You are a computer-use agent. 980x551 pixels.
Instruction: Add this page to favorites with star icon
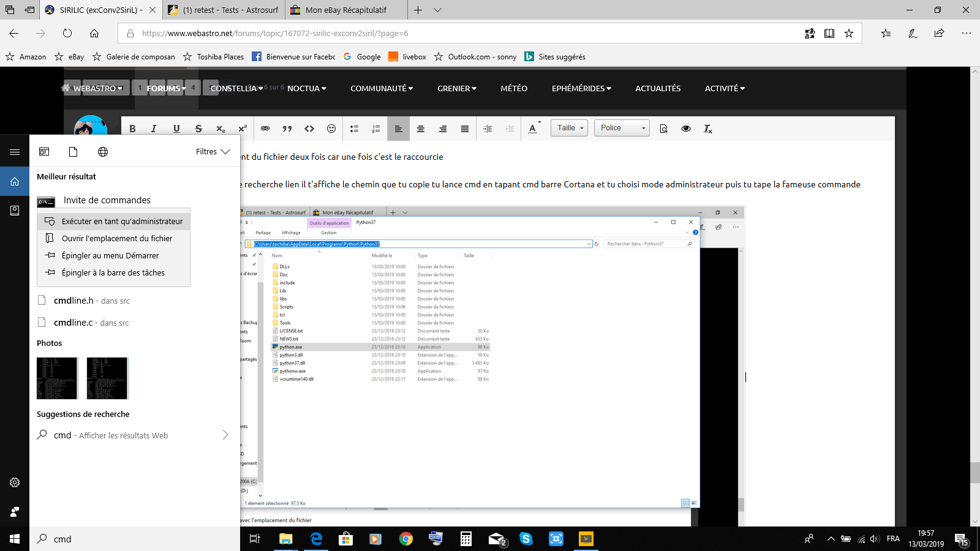pos(849,33)
